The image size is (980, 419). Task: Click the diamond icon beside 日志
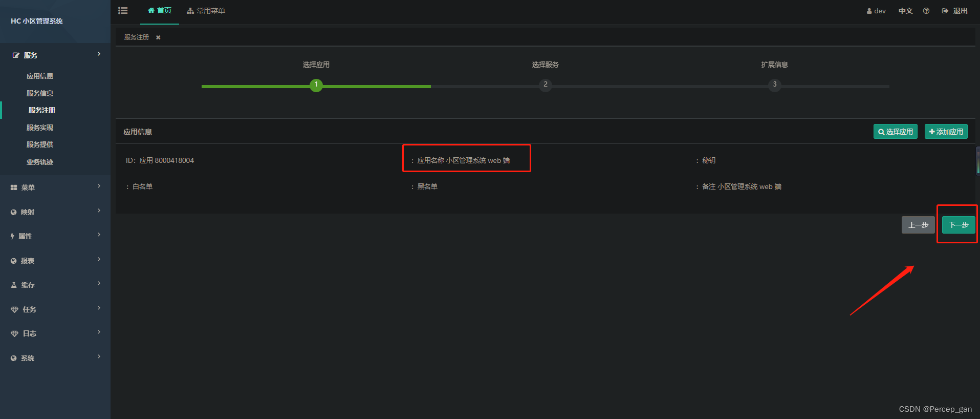pyautogui.click(x=14, y=333)
